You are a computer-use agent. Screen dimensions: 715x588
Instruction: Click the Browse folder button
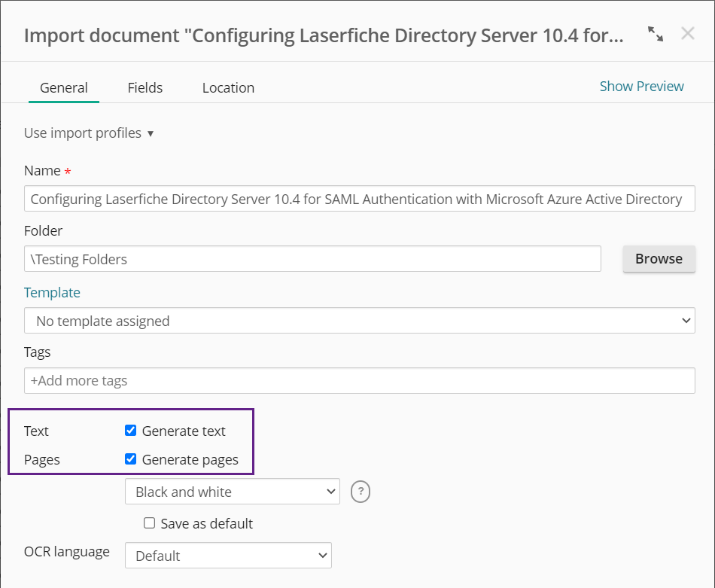click(x=659, y=259)
